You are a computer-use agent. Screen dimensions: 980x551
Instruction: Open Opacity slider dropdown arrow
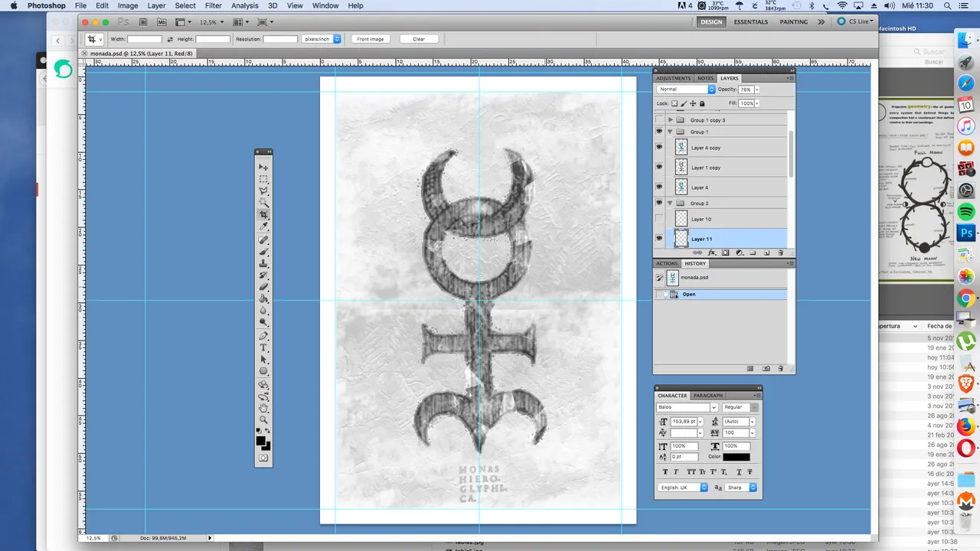(x=757, y=90)
